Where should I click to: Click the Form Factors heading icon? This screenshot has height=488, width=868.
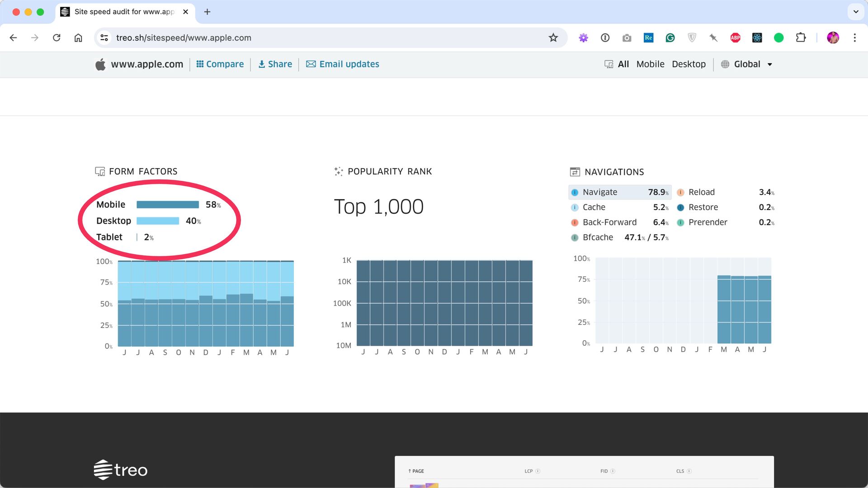[100, 171]
